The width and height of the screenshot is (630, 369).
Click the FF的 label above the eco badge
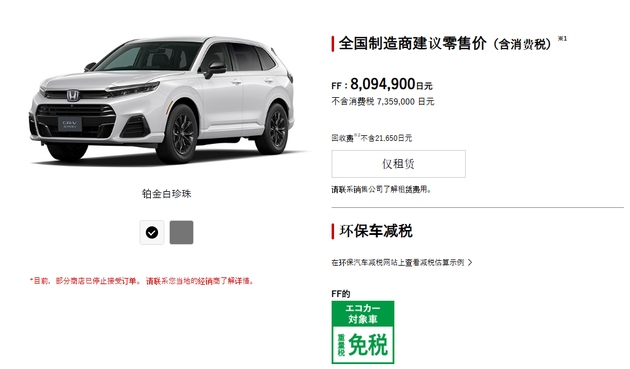(341, 294)
